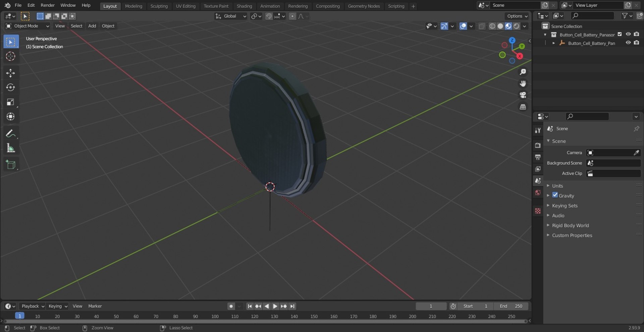Hide Button_Cell_Battery_Panasor collection in viewport
The image size is (644, 332).
(628, 34)
